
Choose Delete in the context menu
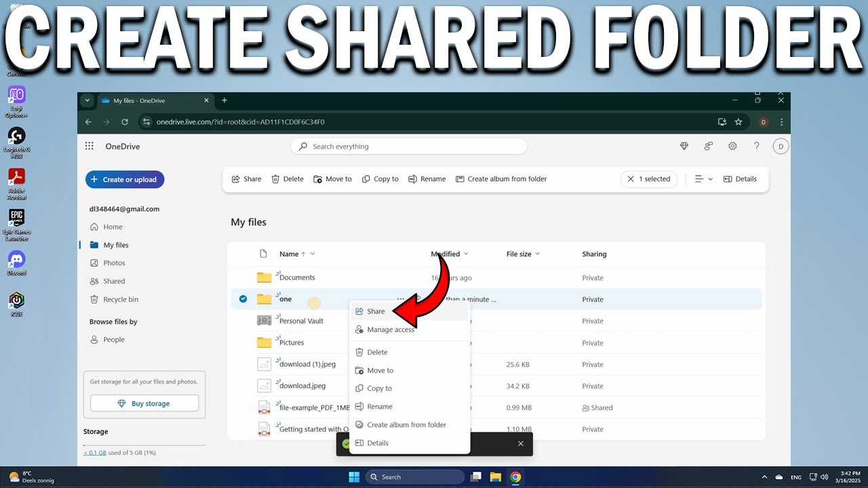pos(410,352)
